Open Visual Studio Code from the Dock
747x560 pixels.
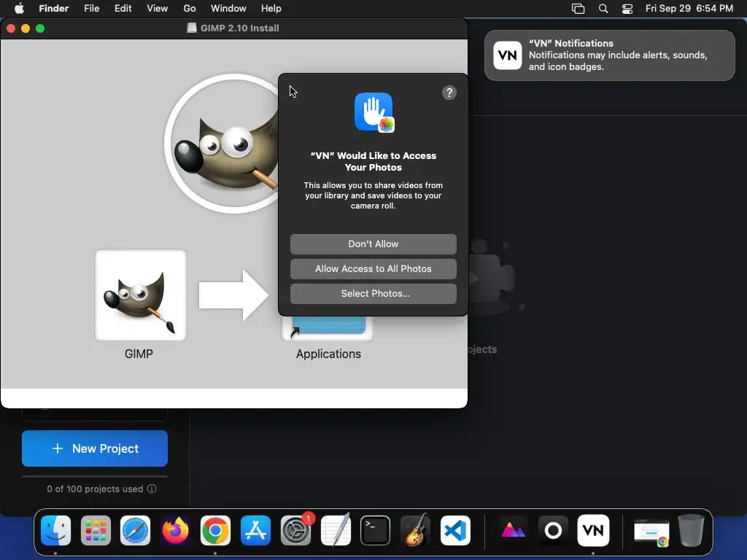455,531
